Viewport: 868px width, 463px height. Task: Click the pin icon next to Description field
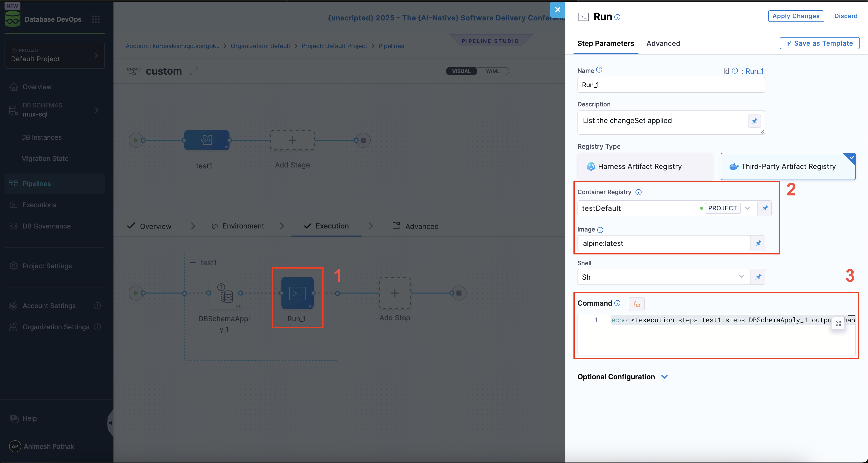[754, 121]
